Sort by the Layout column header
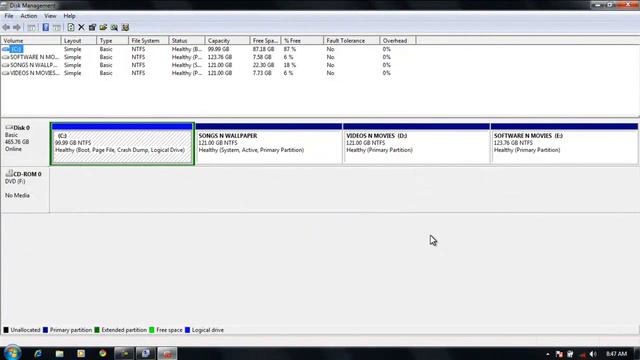 point(79,41)
